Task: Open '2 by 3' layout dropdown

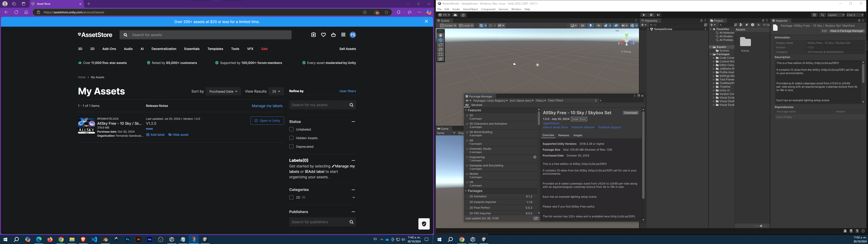Action: point(855,15)
